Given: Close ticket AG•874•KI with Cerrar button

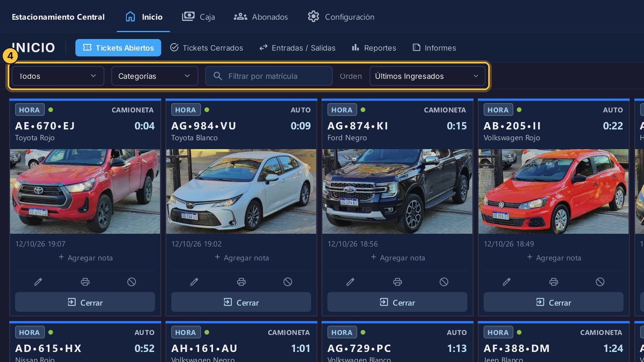Looking at the screenshot, I should click(397, 302).
